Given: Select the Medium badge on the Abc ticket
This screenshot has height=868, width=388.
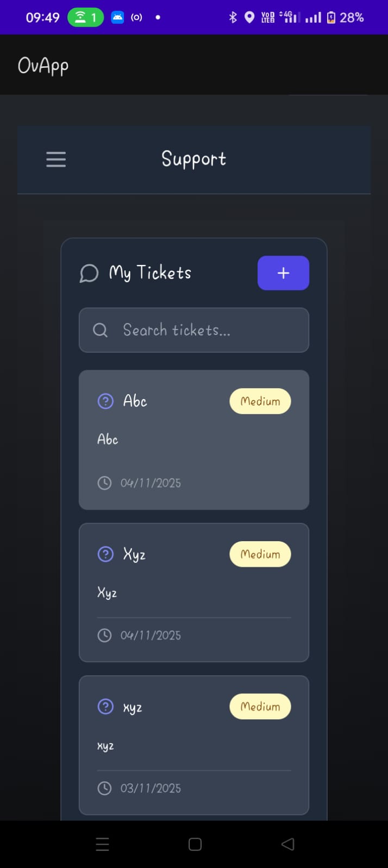Looking at the screenshot, I should pyautogui.click(x=260, y=401).
